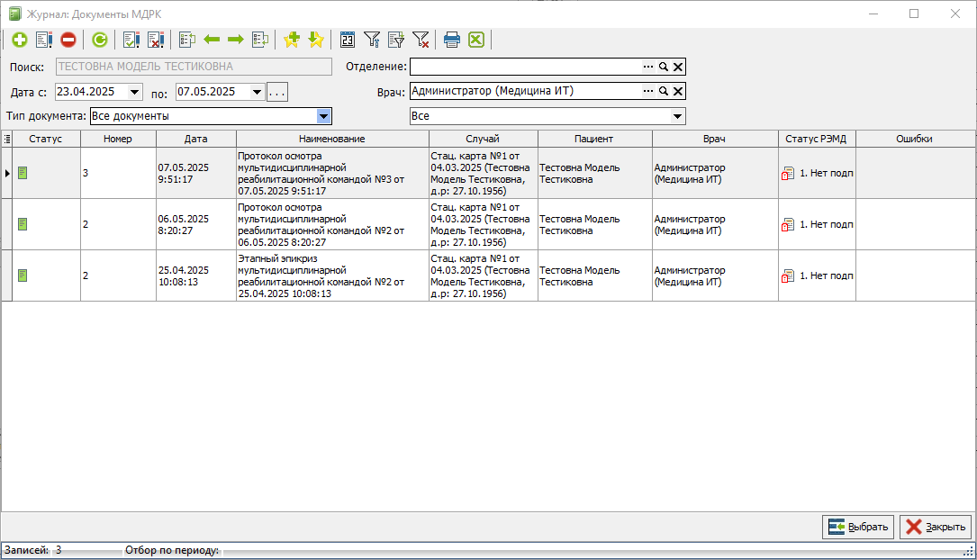Click the document with green checkmark icon
The height and width of the screenshot is (560, 977).
click(x=131, y=40)
